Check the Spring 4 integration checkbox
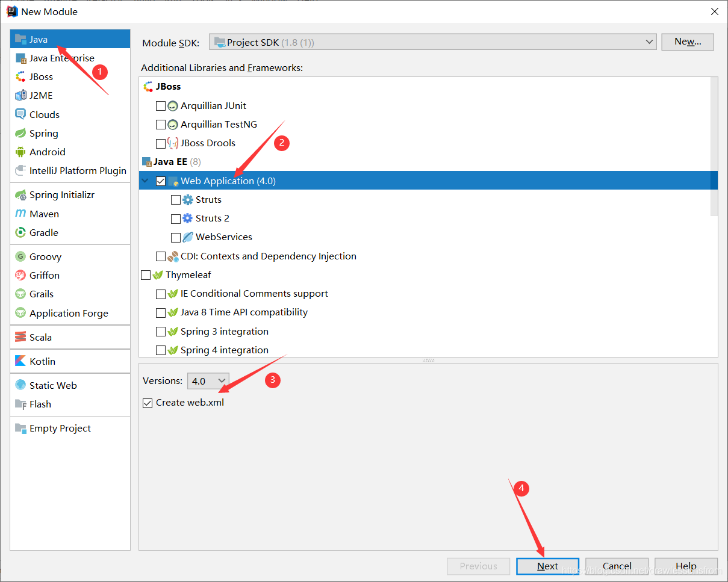The width and height of the screenshot is (728, 582). click(161, 350)
